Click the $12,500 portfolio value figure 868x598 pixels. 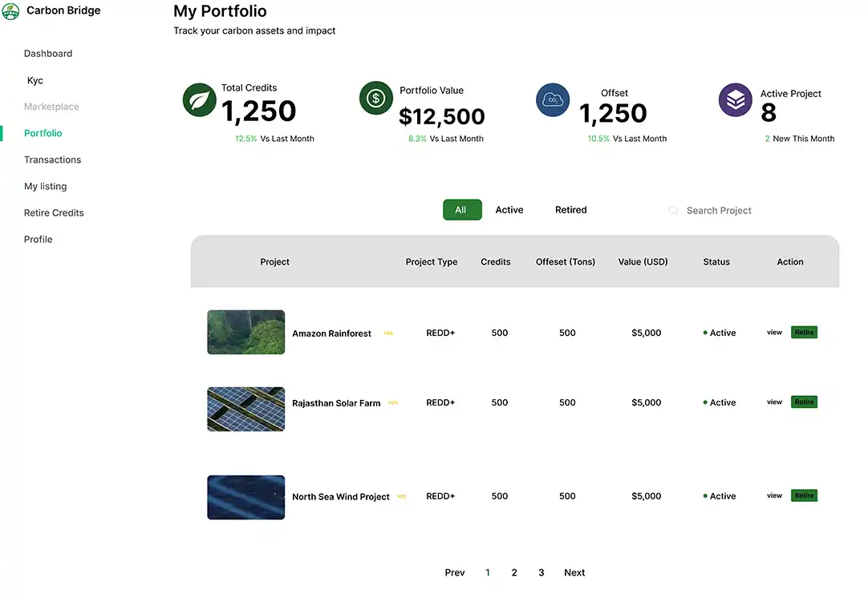(442, 116)
